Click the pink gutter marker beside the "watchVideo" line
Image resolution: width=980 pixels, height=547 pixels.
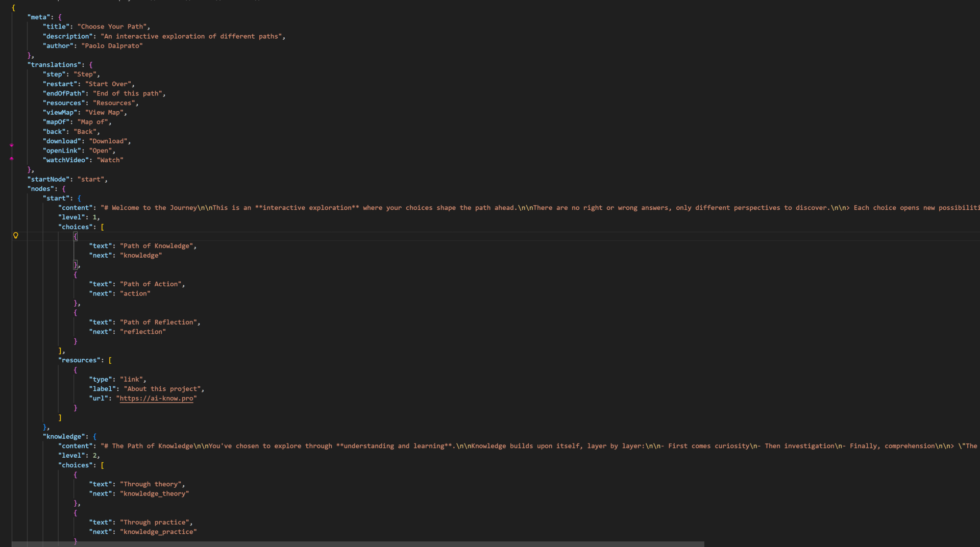[x=11, y=159]
